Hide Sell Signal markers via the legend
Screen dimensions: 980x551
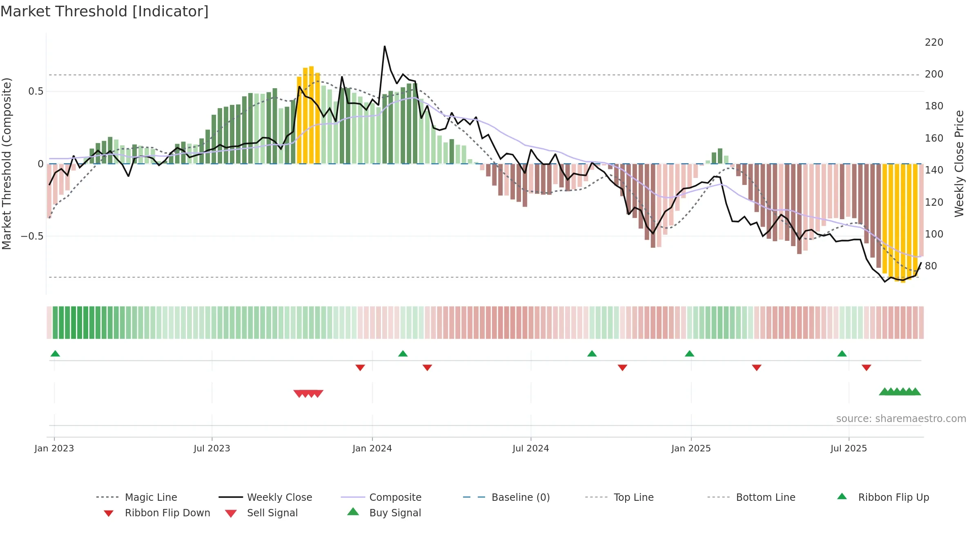click(261, 513)
